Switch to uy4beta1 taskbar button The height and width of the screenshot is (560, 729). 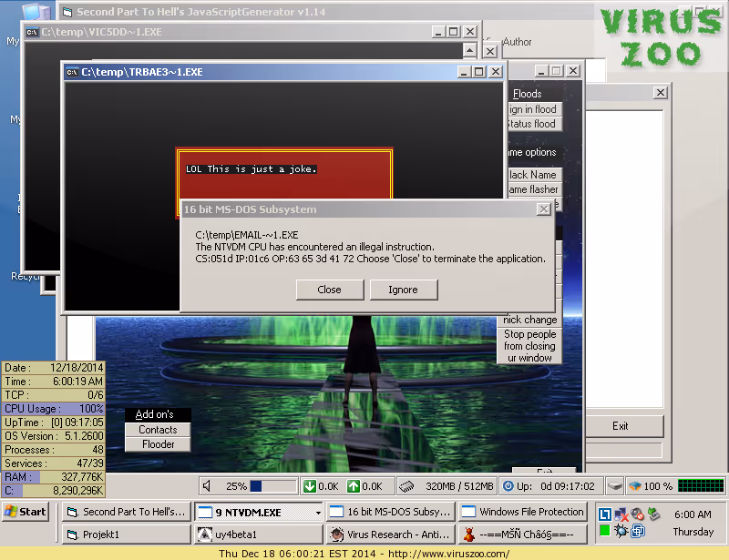[x=259, y=534]
